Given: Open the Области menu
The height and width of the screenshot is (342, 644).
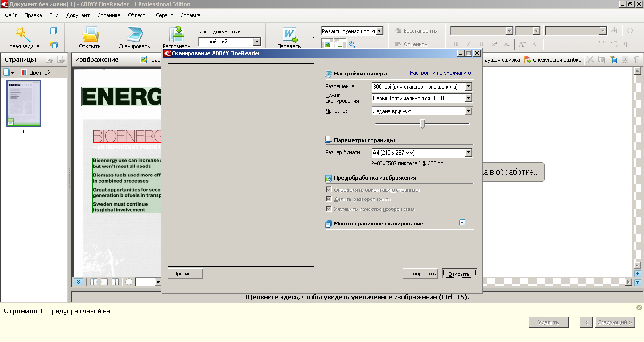Looking at the screenshot, I should (138, 15).
